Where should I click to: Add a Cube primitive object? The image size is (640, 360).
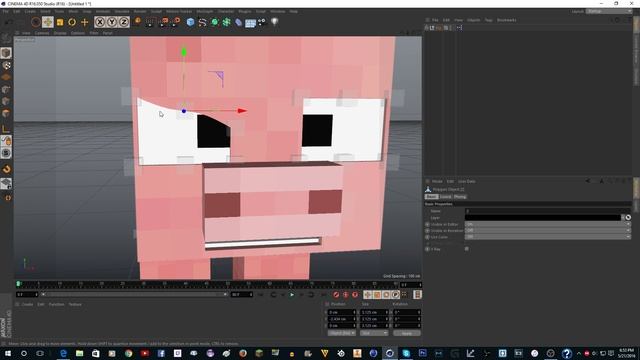click(190, 22)
